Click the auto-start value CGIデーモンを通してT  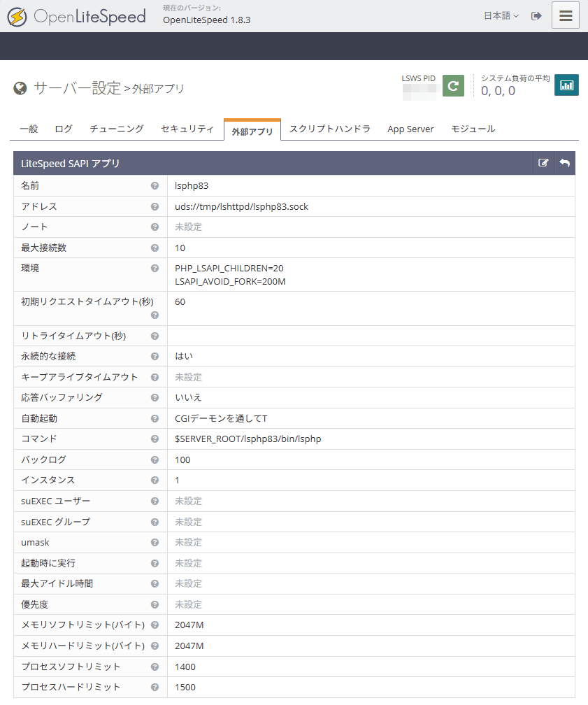(221, 418)
